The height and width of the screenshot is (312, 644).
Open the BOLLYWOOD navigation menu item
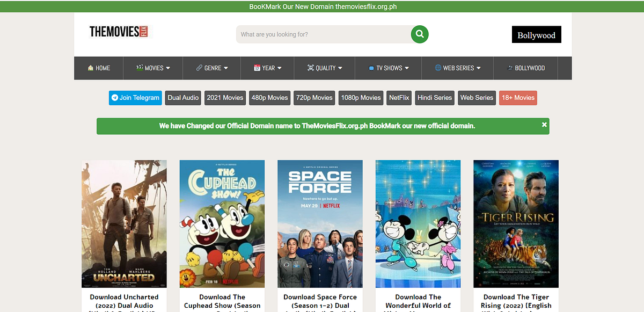point(526,68)
